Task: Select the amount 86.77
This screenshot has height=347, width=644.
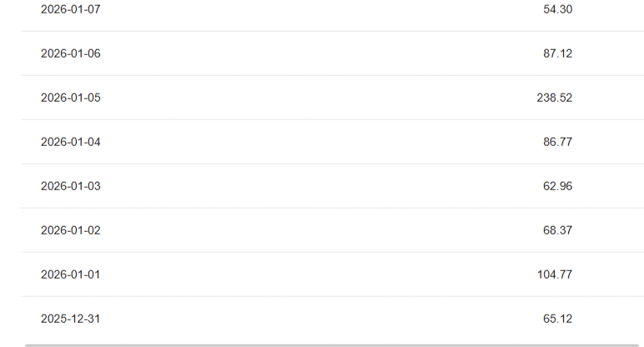Action: [557, 142]
